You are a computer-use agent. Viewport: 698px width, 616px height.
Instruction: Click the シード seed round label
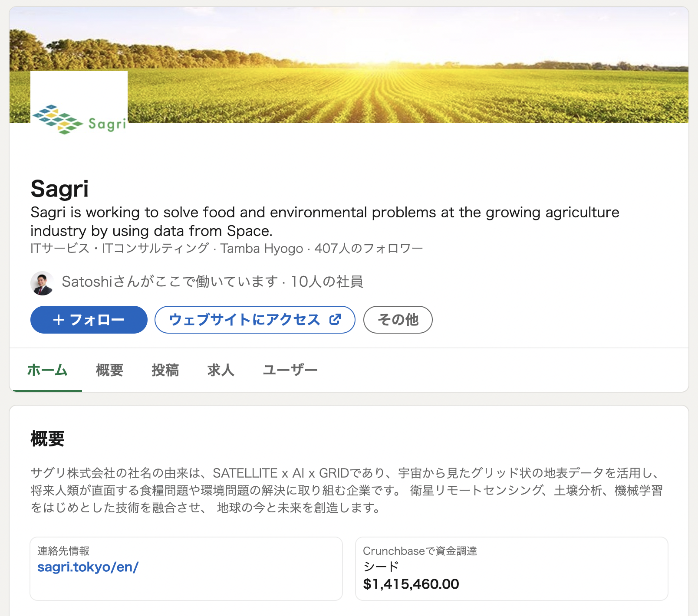381,567
